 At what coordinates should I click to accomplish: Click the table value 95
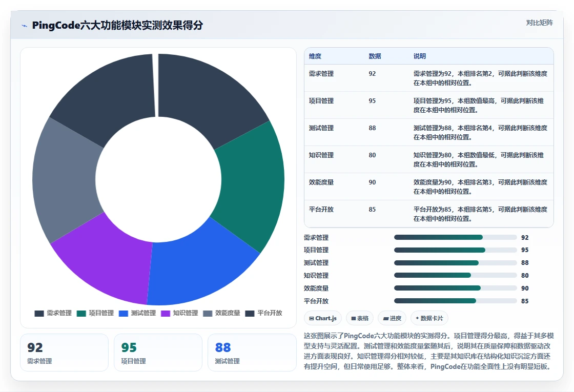tap(372, 100)
